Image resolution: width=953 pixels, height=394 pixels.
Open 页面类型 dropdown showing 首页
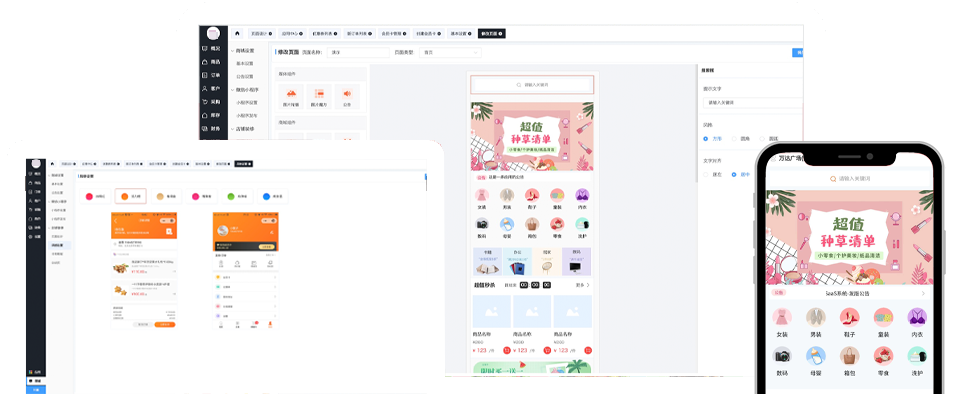(x=450, y=53)
